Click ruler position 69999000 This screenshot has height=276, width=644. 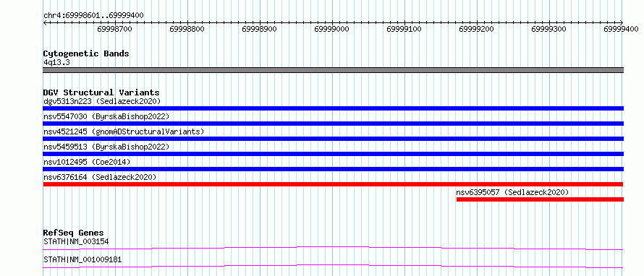pyautogui.click(x=332, y=29)
